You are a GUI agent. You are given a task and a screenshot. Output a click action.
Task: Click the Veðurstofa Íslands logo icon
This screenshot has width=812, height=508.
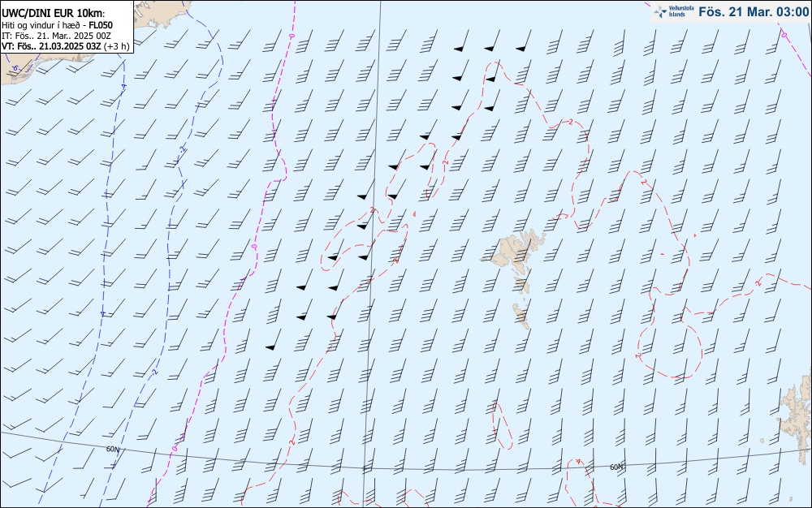660,11
